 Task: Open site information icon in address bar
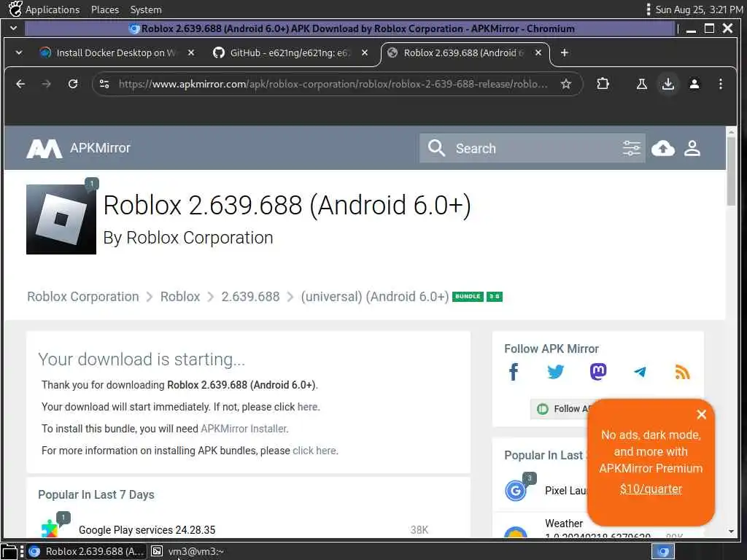click(104, 85)
